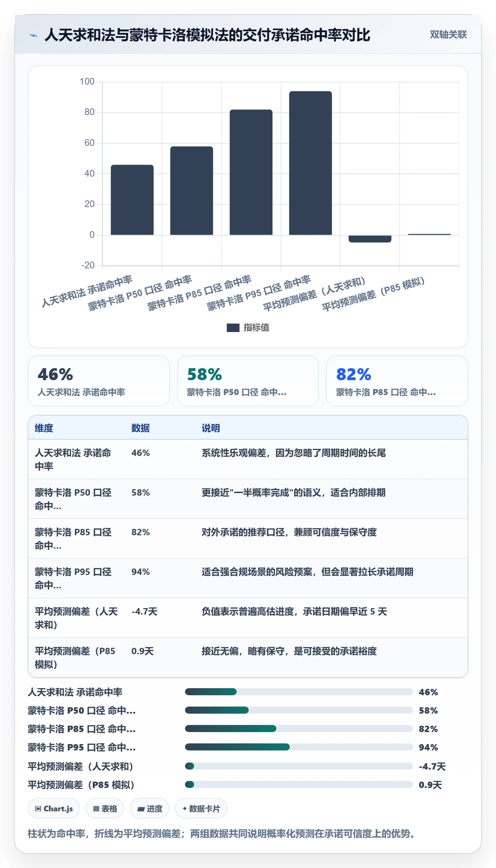Click the 46% progress bar for 人天求和法

coord(299,692)
